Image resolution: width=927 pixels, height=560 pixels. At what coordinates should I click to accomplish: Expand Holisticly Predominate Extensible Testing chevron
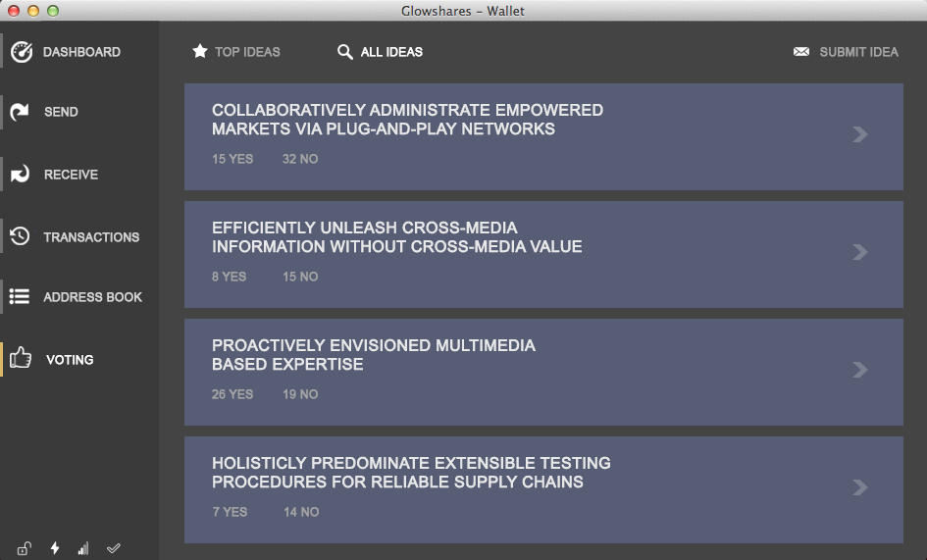[860, 487]
